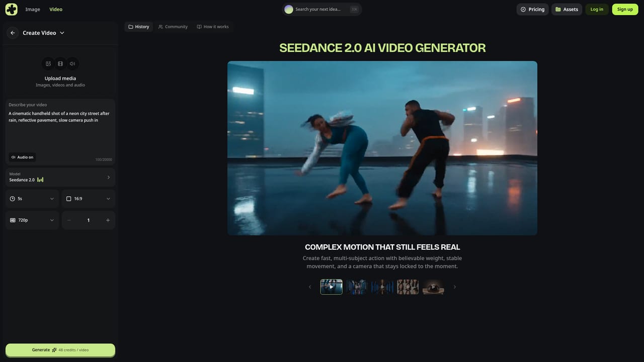Click the Log in button
Viewport: 644px width, 362px height.
(x=597, y=9)
